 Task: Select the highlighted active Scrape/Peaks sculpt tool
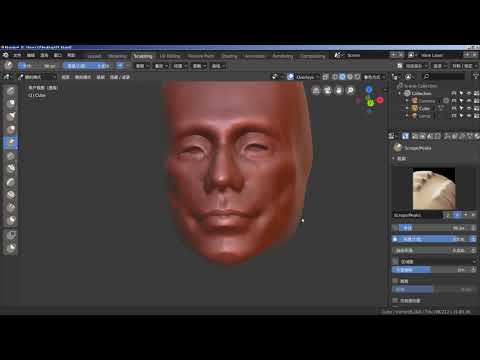11,142
